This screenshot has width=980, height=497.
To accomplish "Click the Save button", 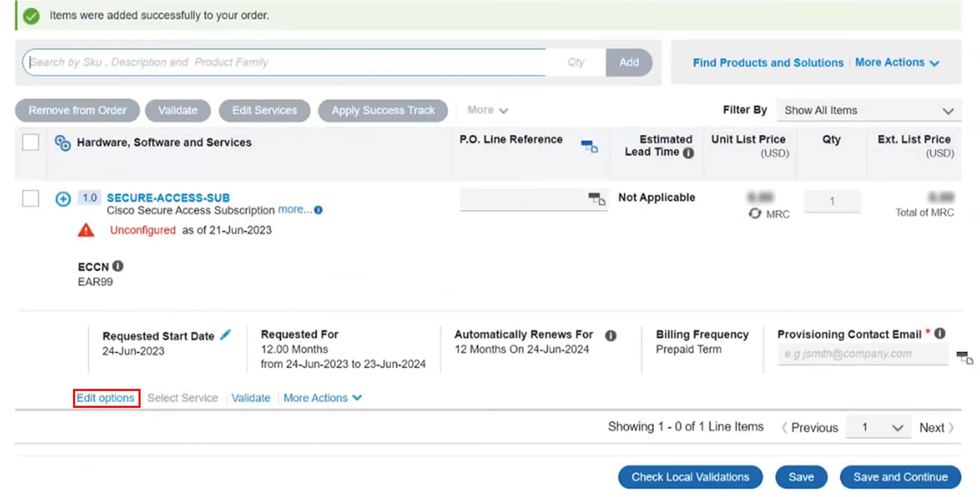I will tap(801, 477).
